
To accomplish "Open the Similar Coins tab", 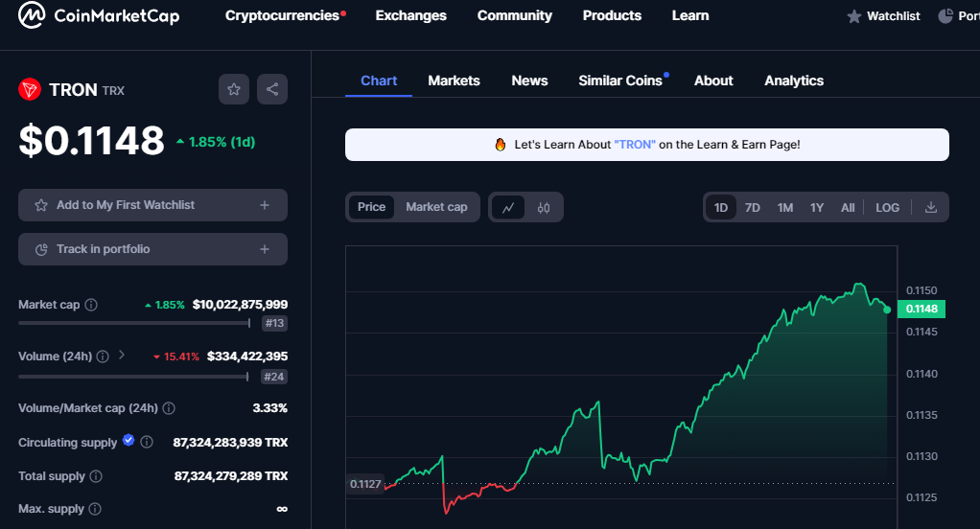I will (x=620, y=81).
